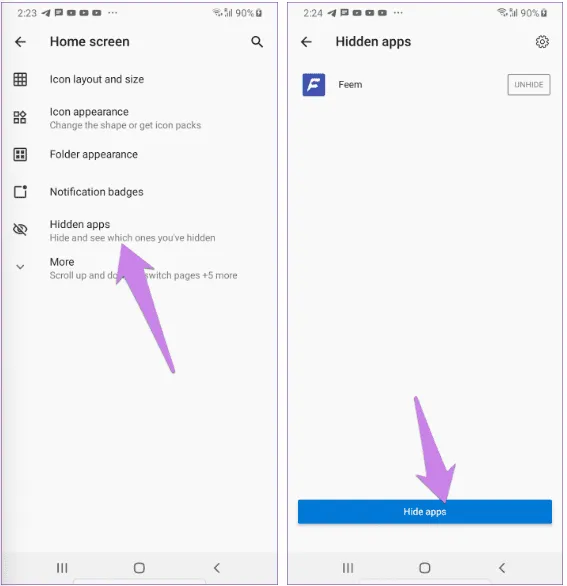Go back from Home screen settings

[20, 41]
